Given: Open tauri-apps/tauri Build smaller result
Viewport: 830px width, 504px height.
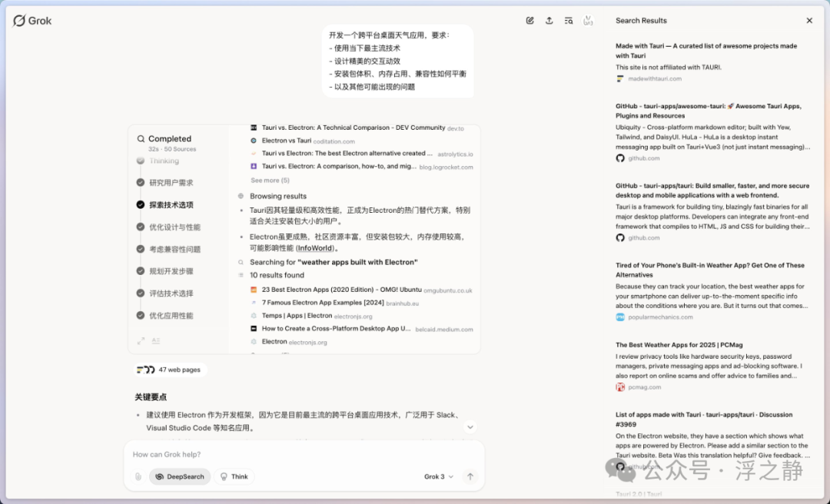Looking at the screenshot, I should pos(712,191).
